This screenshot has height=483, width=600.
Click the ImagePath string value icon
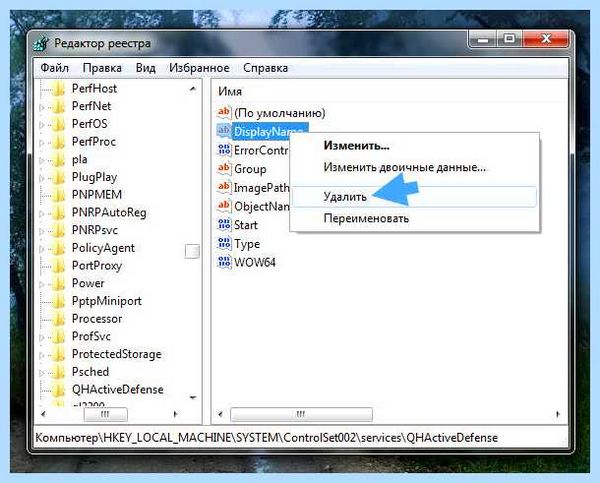click(x=224, y=188)
